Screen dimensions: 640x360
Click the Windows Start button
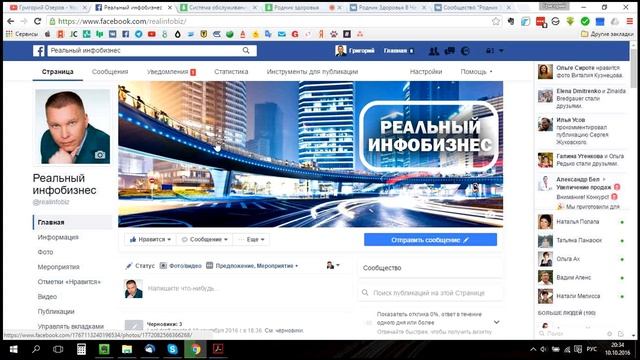pyautogui.click(x=13, y=349)
